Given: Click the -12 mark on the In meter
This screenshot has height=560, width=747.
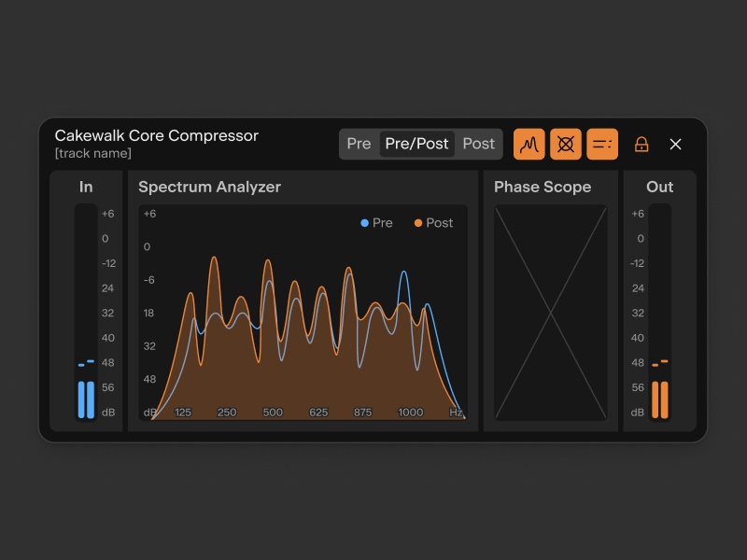Looking at the screenshot, I should click(x=108, y=263).
